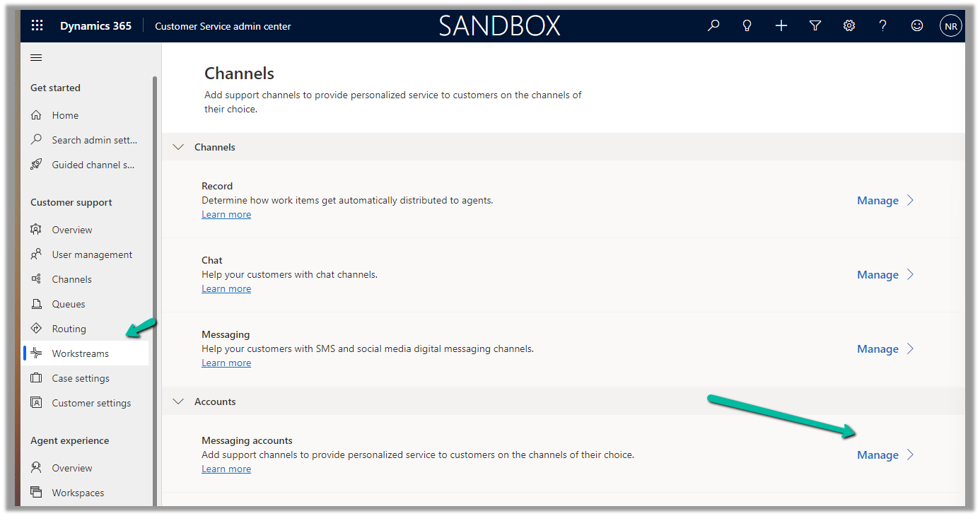
Task: Toggle the hamburger navigation menu
Action: click(36, 58)
